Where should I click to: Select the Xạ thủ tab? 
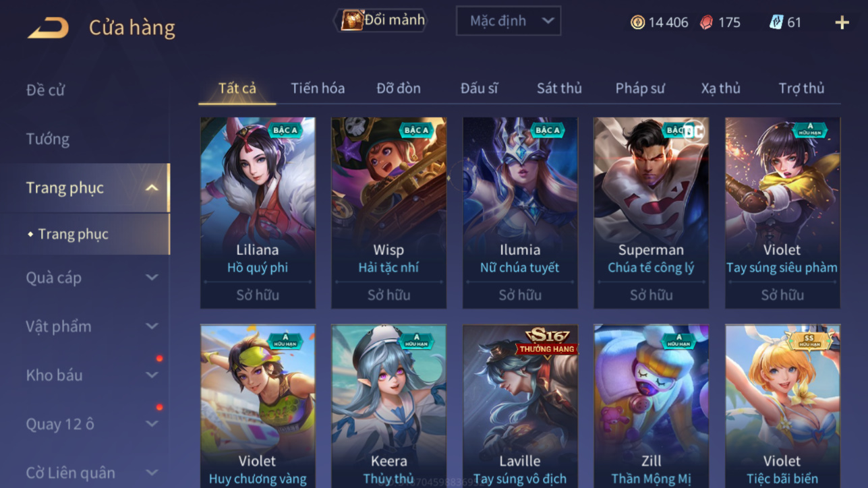tap(720, 88)
